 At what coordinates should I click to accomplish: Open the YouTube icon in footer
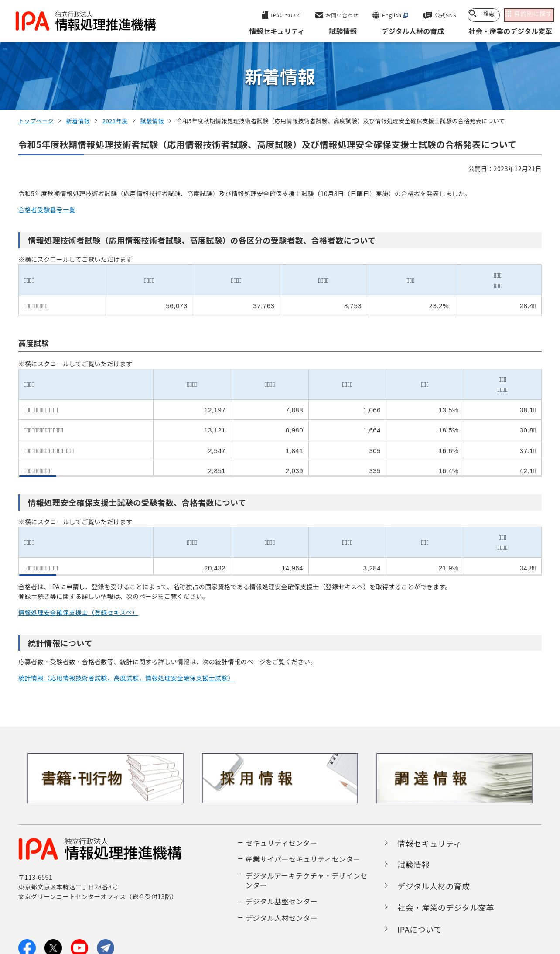pyautogui.click(x=79, y=947)
